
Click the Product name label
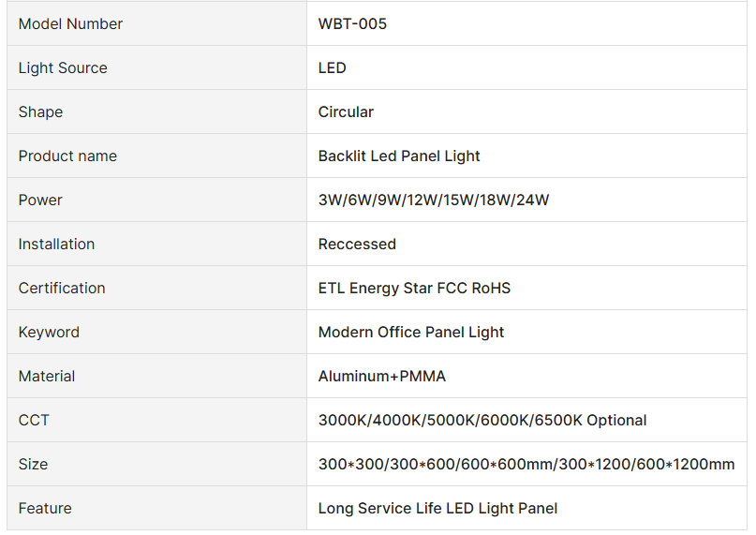pos(67,156)
